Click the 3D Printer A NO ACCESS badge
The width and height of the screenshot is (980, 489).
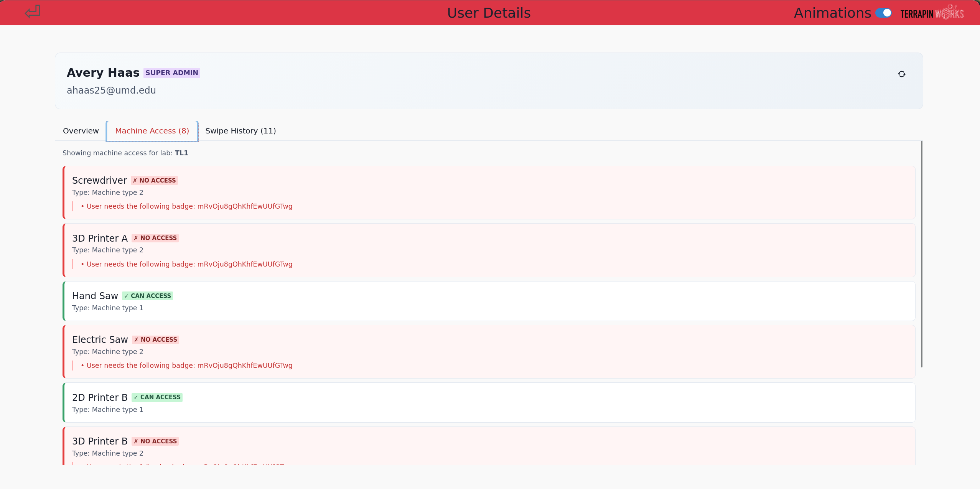tap(155, 238)
